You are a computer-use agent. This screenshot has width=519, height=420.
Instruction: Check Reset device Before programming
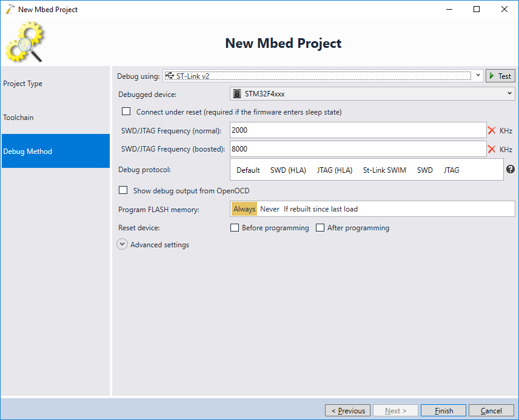pyautogui.click(x=235, y=228)
